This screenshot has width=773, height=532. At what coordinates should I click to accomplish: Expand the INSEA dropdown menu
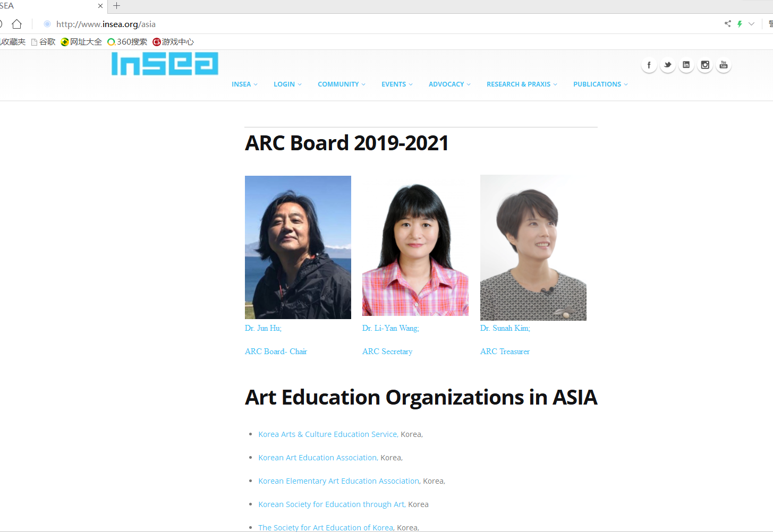(x=244, y=84)
